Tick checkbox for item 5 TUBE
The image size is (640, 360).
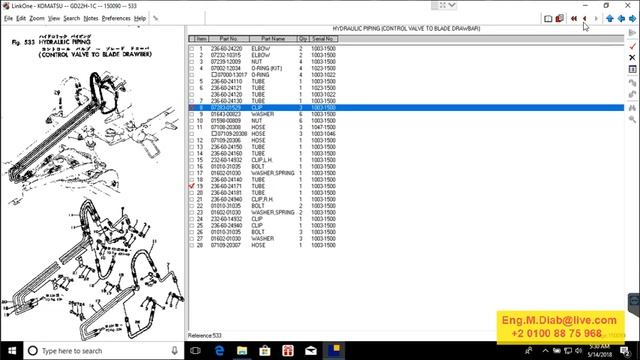[192, 81]
